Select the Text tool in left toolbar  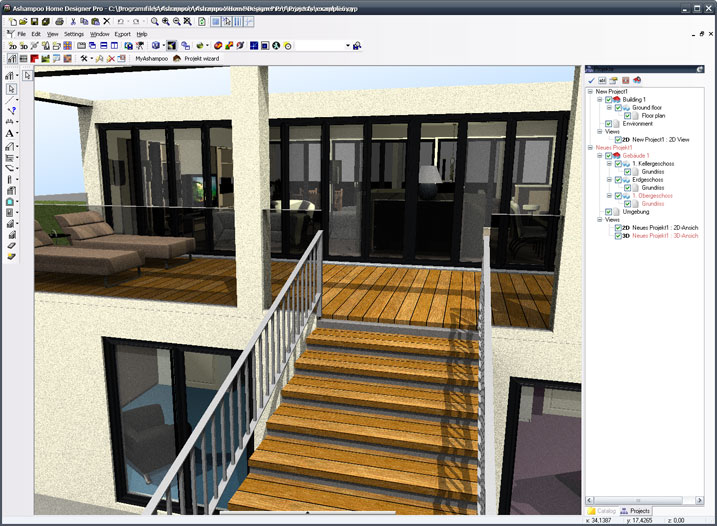tap(10, 133)
